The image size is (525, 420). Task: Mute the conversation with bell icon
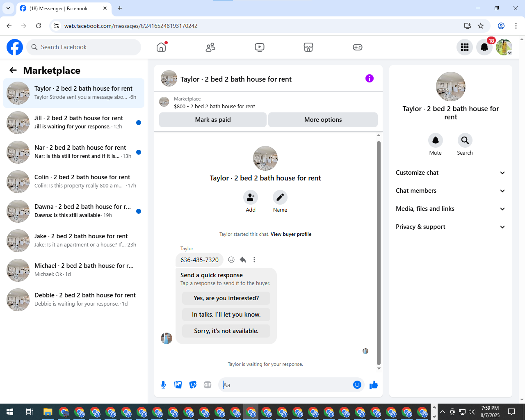tap(436, 140)
